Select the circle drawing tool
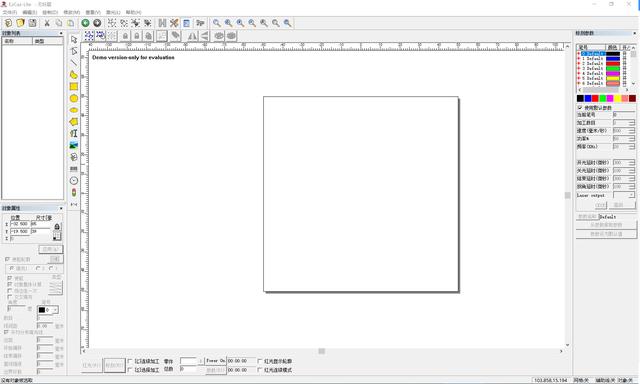The width and height of the screenshot is (640, 384). click(x=74, y=98)
